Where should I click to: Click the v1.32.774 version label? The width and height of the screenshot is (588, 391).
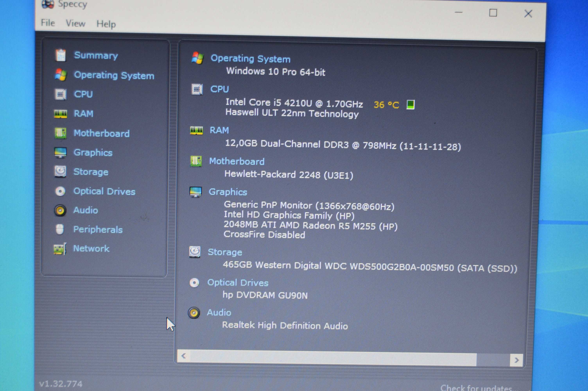pyautogui.click(x=61, y=384)
